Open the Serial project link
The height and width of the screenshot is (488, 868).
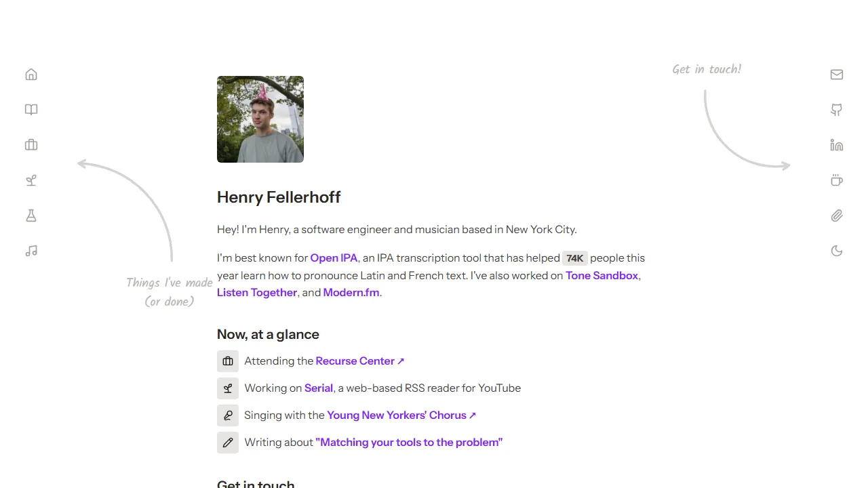[318, 388]
